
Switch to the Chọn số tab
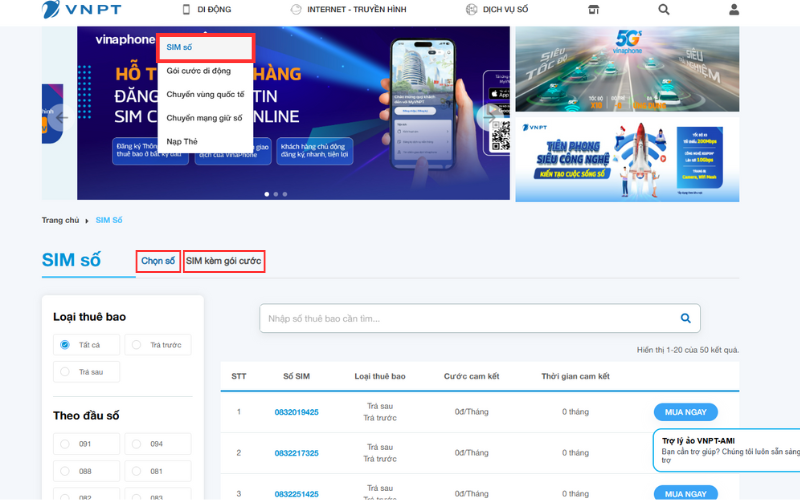[x=158, y=261]
